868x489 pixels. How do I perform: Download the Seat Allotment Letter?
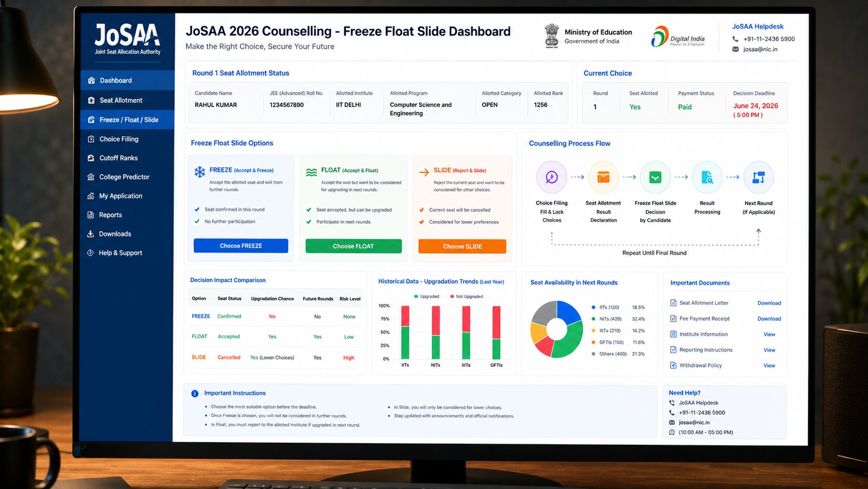769,303
